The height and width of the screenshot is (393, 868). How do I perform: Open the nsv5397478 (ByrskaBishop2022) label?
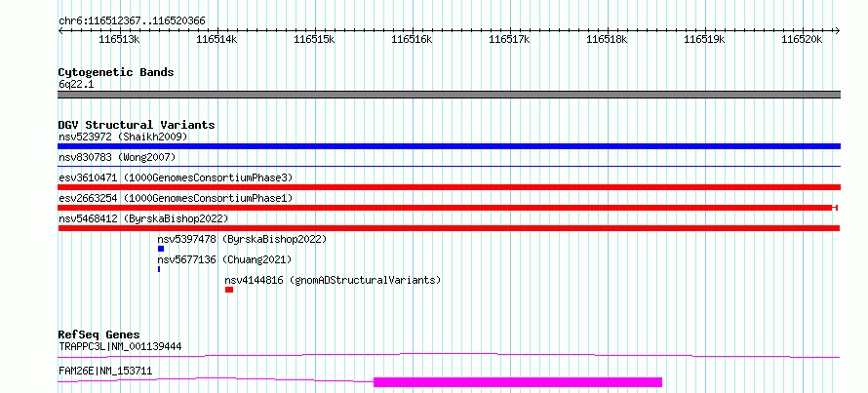click(243, 239)
